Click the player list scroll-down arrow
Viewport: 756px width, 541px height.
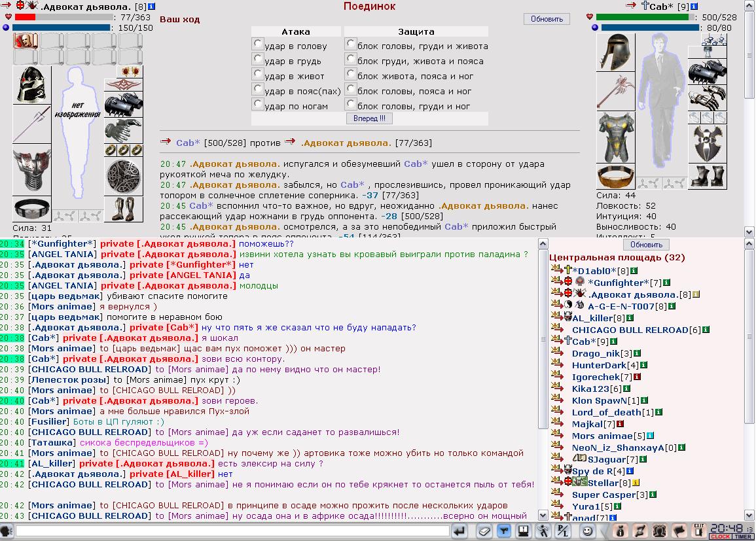pos(749,515)
